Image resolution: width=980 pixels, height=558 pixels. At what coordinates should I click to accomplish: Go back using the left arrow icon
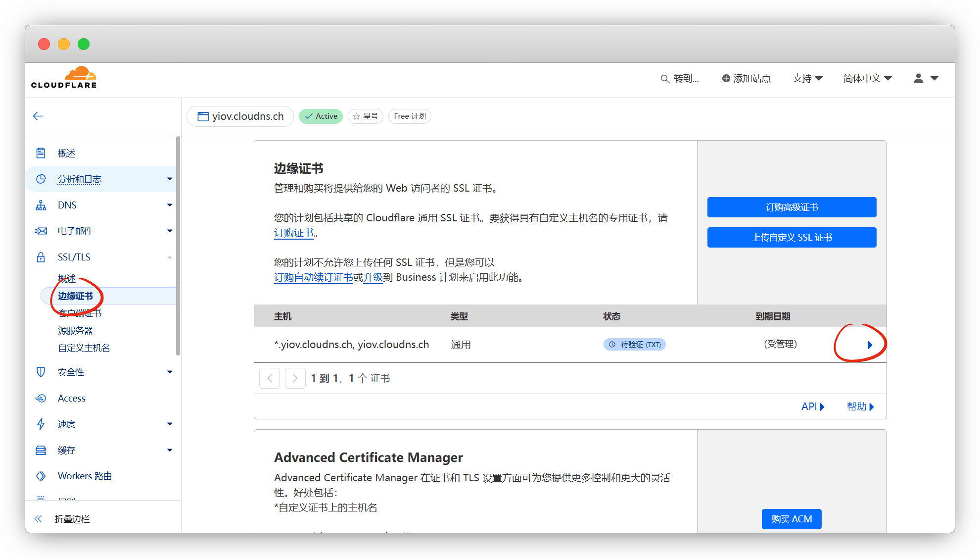(x=38, y=116)
